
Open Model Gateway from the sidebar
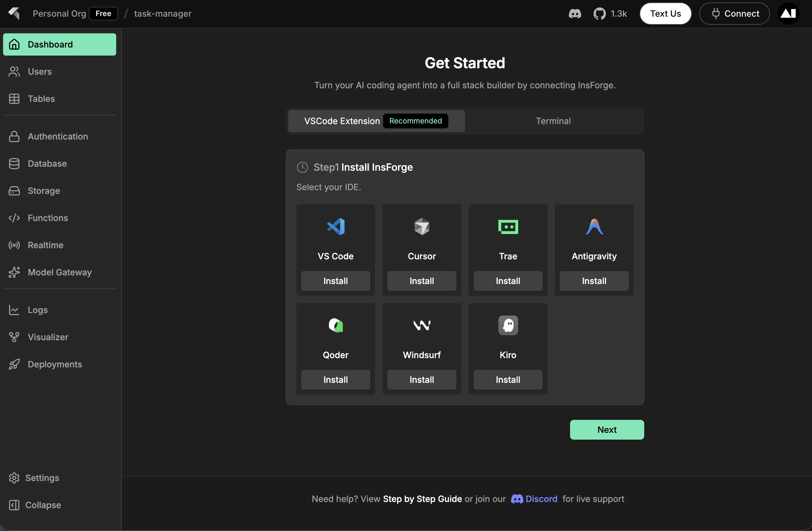[60, 272]
